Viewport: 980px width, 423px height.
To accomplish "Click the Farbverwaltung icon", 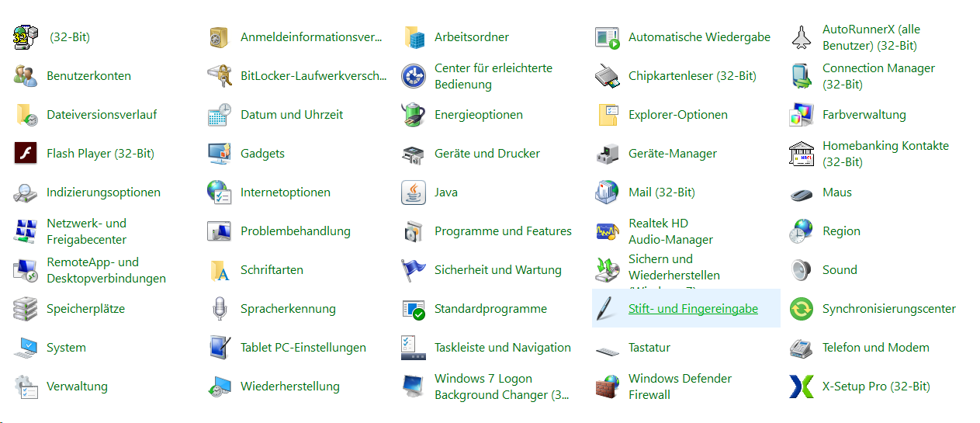I will (802, 115).
